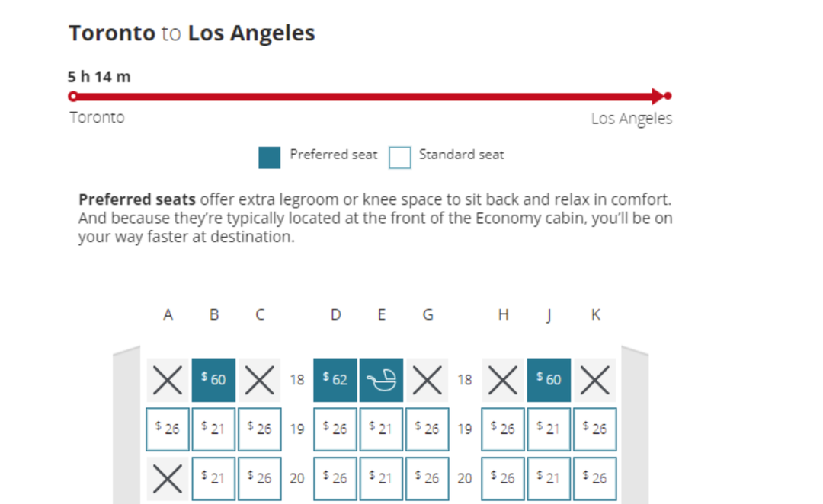Viewport: 823px width, 504px height.
Task: Click the column header letter D
Action: [x=335, y=314]
